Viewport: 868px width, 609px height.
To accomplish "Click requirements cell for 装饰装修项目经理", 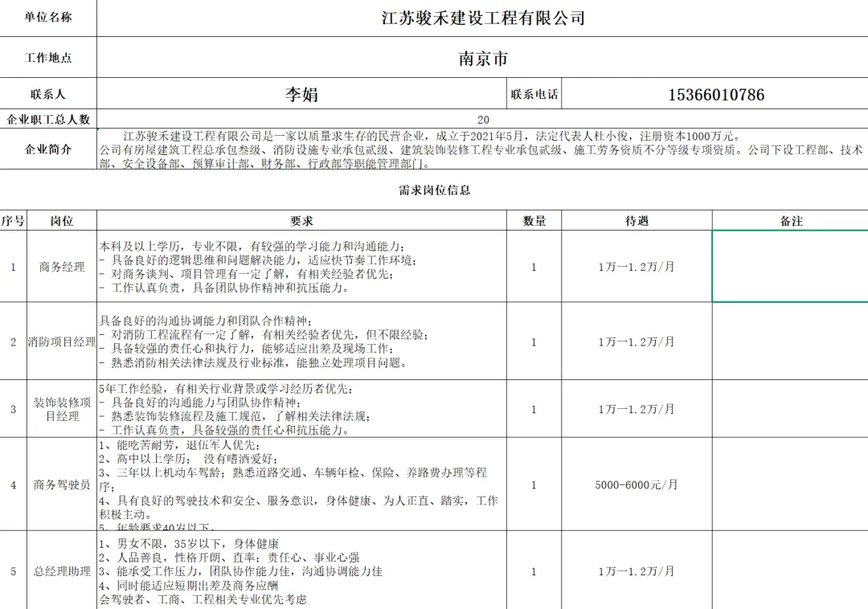I will click(301, 409).
